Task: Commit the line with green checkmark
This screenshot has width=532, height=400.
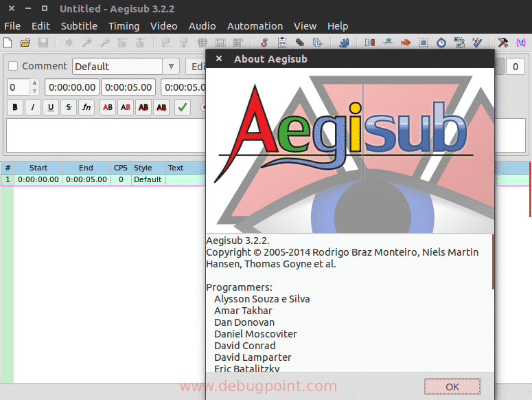Action: click(183, 107)
